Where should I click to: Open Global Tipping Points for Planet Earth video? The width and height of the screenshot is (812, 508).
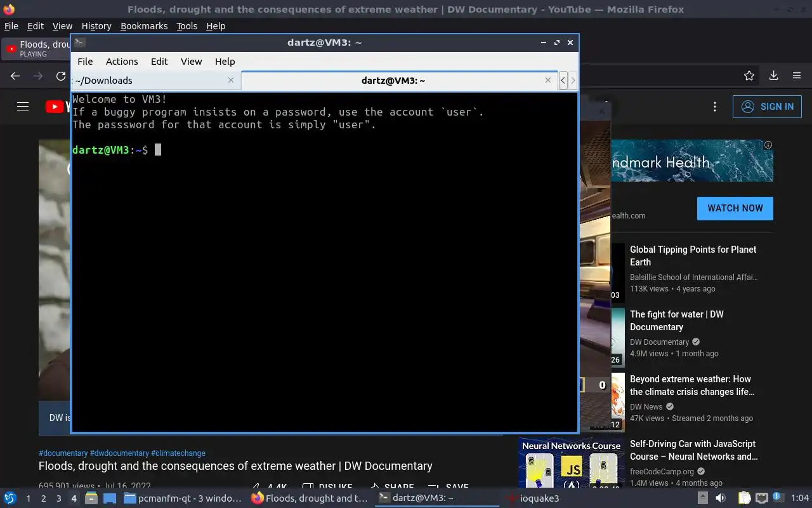click(x=693, y=256)
